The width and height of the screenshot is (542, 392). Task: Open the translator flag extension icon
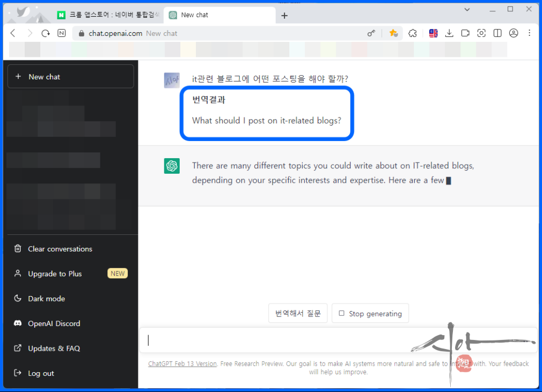click(x=434, y=33)
